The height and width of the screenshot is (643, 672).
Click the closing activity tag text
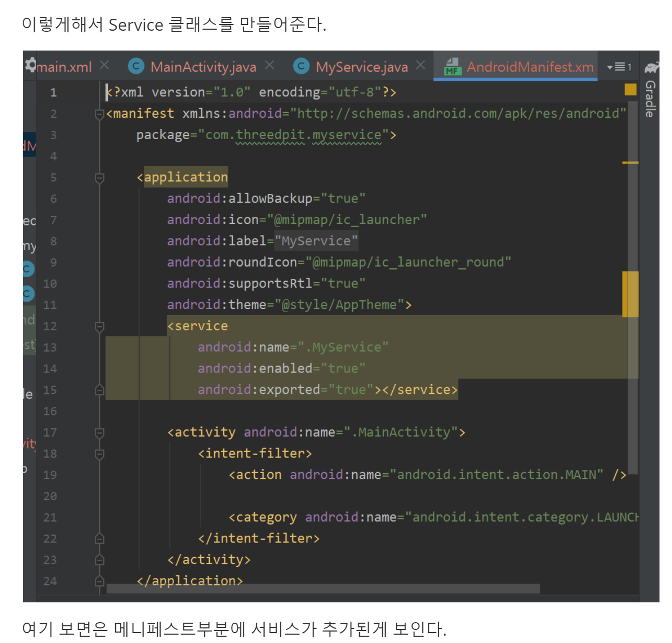click(x=209, y=560)
